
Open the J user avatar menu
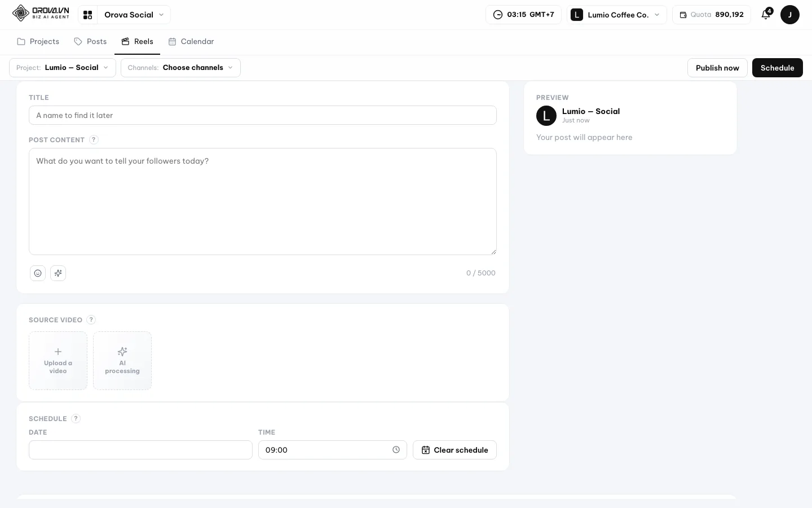(789, 15)
